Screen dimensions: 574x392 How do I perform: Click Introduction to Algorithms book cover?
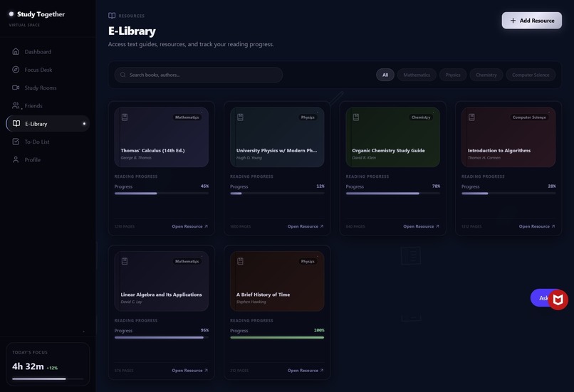coord(508,137)
